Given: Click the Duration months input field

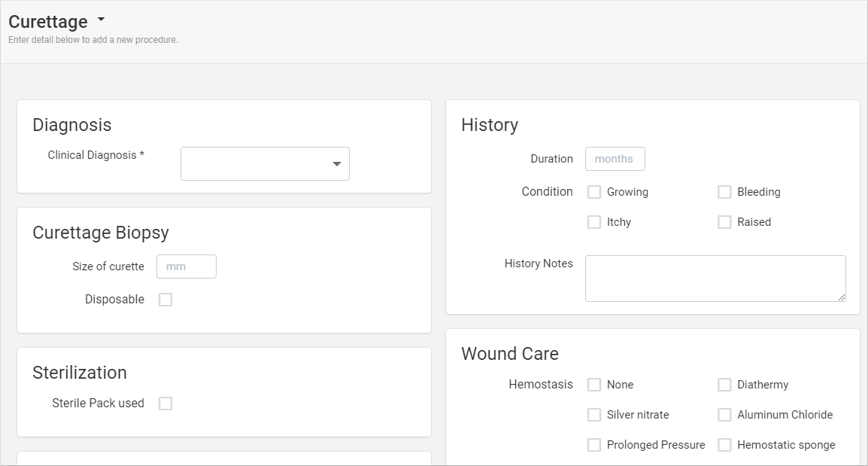Looking at the screenshot, I should 615,159.
